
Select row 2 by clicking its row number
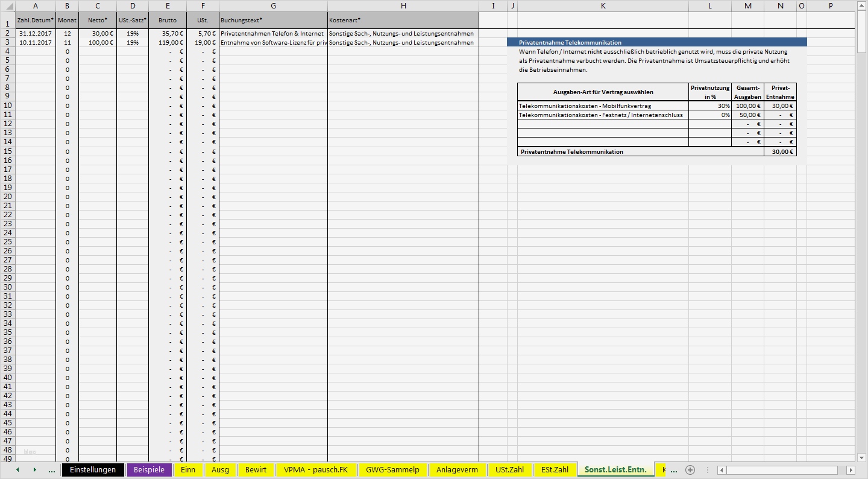click(x=7, y=33)
